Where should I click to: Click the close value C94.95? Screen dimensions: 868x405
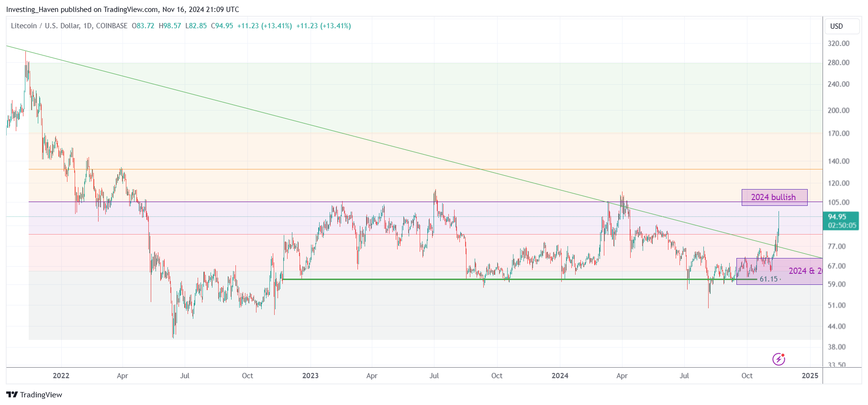tap(222, 26)
